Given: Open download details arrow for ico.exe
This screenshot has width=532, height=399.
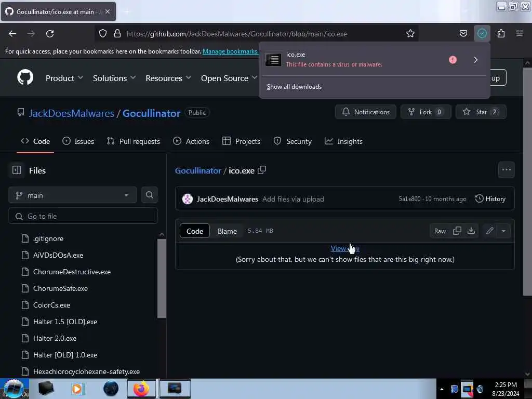Looking at the screenshot, I should point(475,60).
